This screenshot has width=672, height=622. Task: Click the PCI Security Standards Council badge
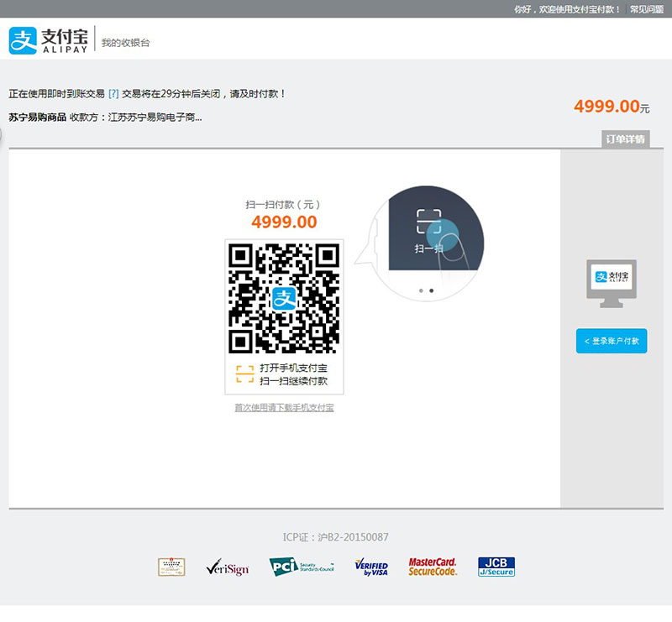[x=302, y=567]
